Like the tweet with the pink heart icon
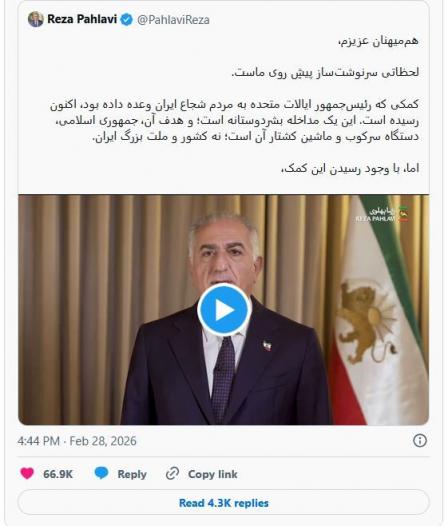 click(27, 473)
